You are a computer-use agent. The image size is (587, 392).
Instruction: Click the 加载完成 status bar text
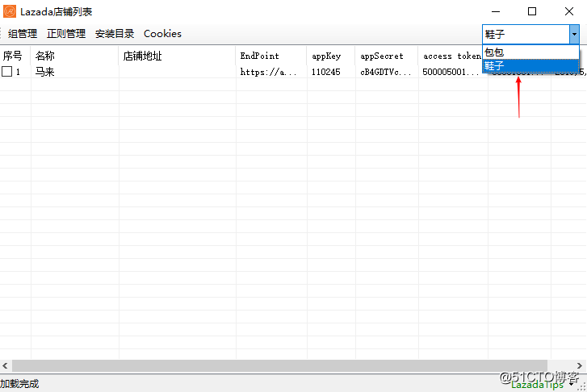point(19,384)
